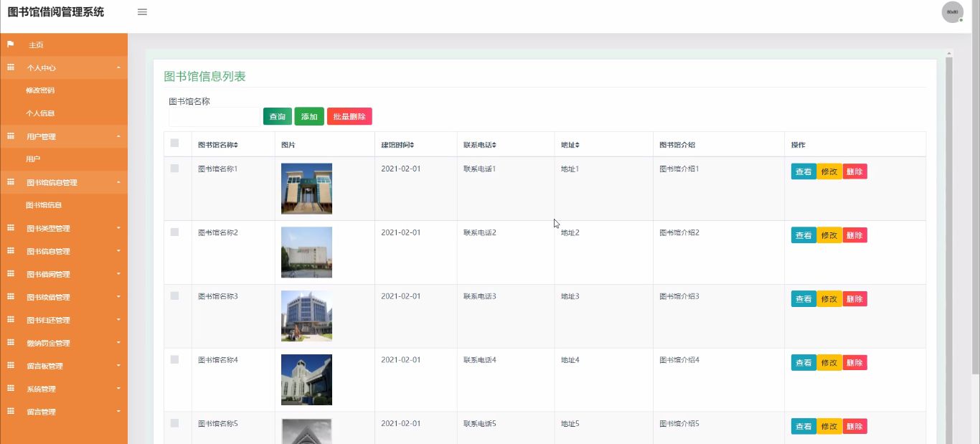Click the red 批量删除 button
Image resolution: width=980 pixels, height=444 pixels.
point(349,116)
